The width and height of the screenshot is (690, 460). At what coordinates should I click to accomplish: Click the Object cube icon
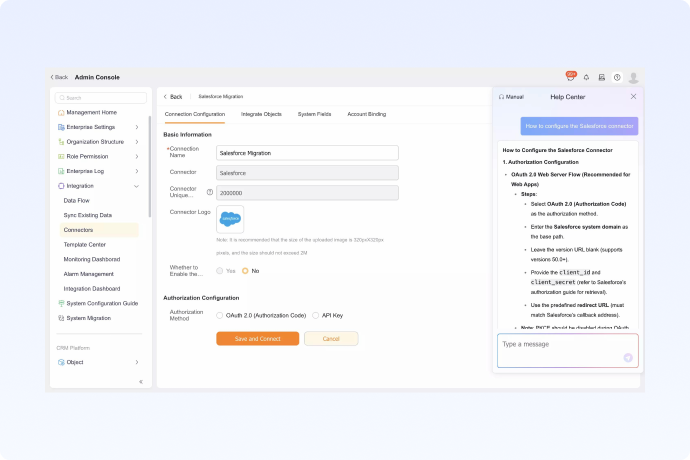tap(61, 362)
